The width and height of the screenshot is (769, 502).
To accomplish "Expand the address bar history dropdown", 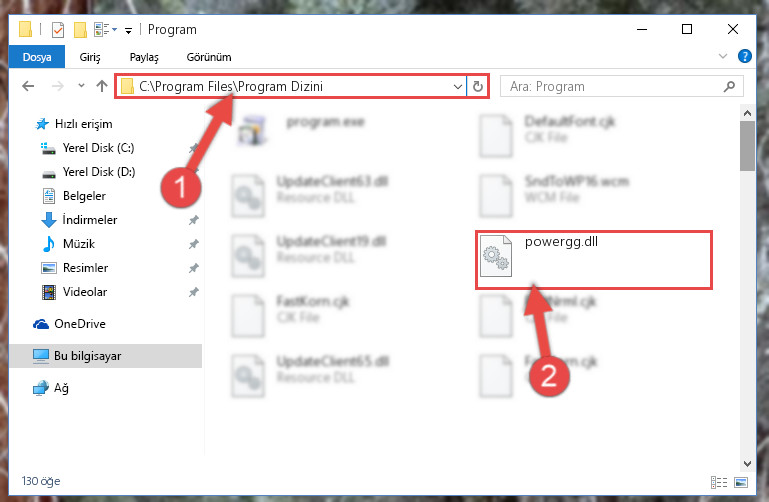I will tap(458, 87).
